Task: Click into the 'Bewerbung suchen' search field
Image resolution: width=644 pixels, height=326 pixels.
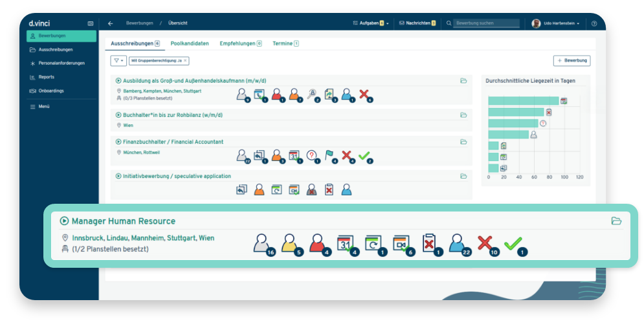Action: [x=487, y=23]
